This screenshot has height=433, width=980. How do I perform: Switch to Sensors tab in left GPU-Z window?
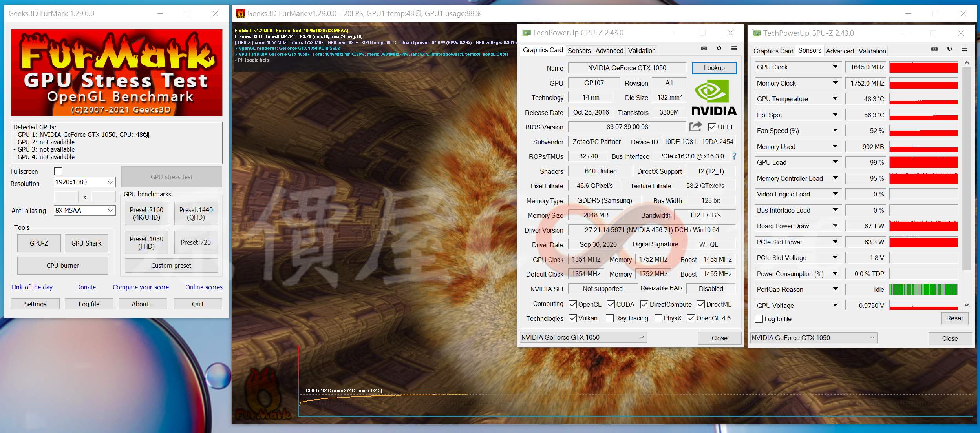click(579, 51)
